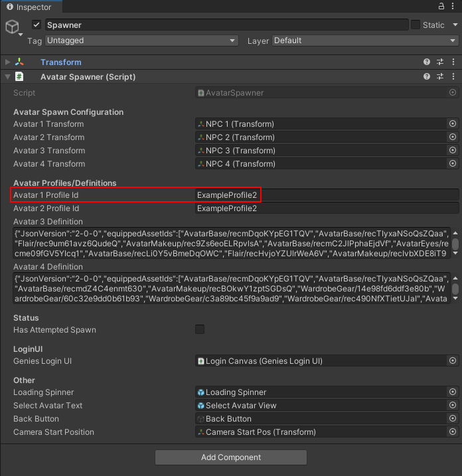This screenshot has height=476, width=462.
Task: Click the Avatar 1 Profile Id field
Action: click(x=325, y=195)
